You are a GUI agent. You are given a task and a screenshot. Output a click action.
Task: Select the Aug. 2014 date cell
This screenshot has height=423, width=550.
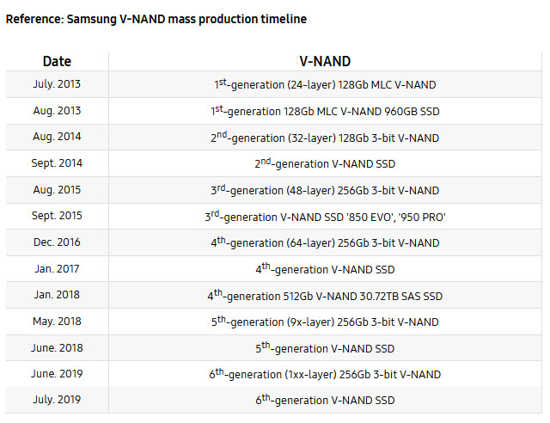tap(57, 137)
